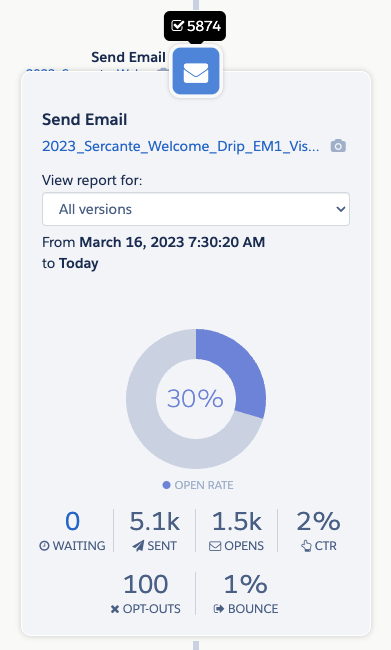Click the 5874 processed count tooltip
The image size is (391, 650).
tap(195, 26)
